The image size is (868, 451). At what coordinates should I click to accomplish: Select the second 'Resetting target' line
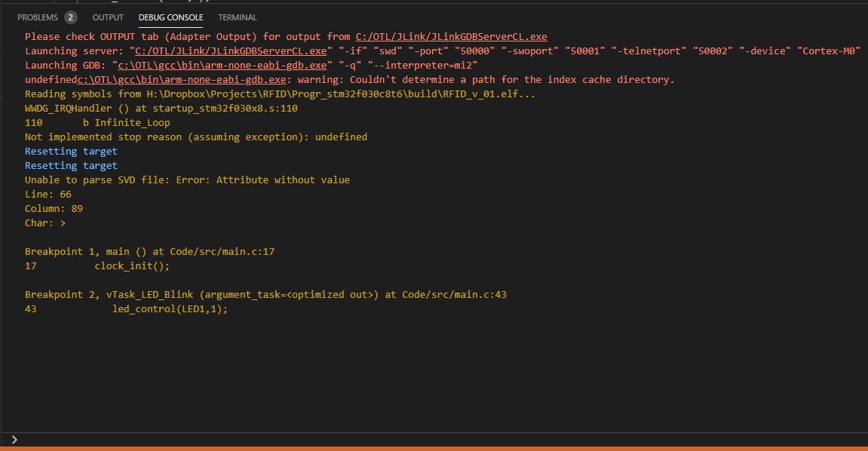pyautogui.click(x=71, y=166)
